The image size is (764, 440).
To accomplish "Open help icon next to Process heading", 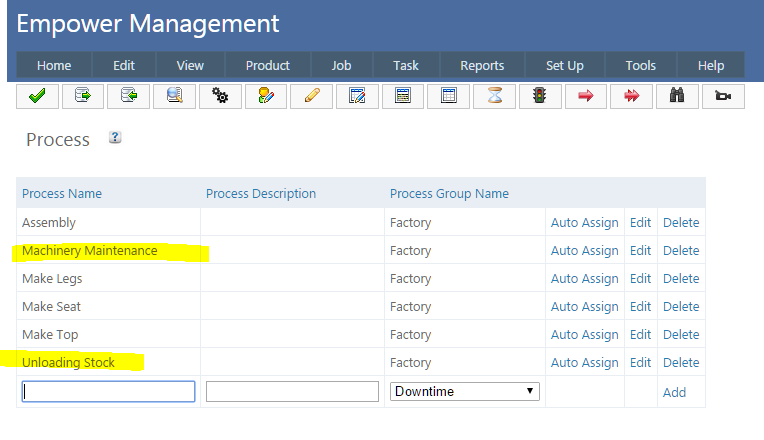I will (114, 138).
